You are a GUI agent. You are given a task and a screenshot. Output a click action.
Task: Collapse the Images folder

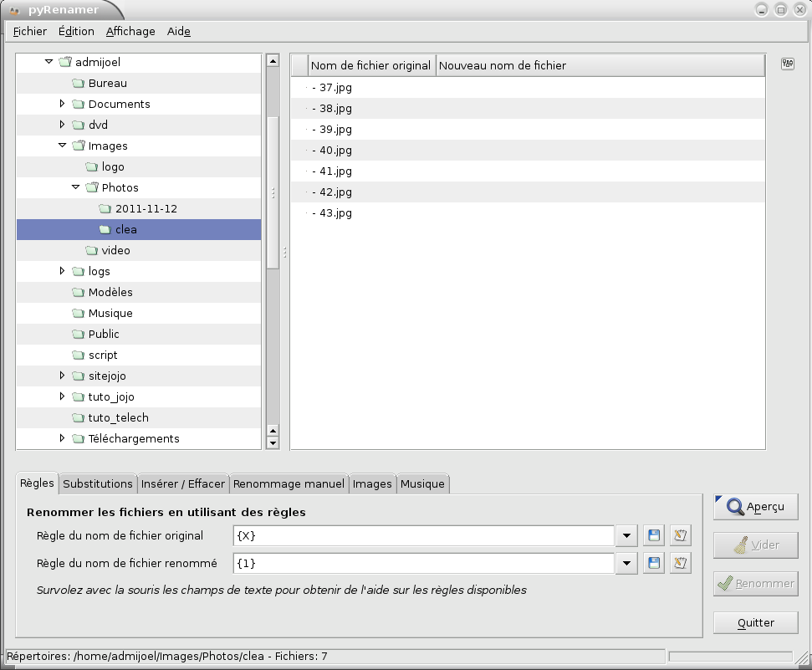(62, 146)
